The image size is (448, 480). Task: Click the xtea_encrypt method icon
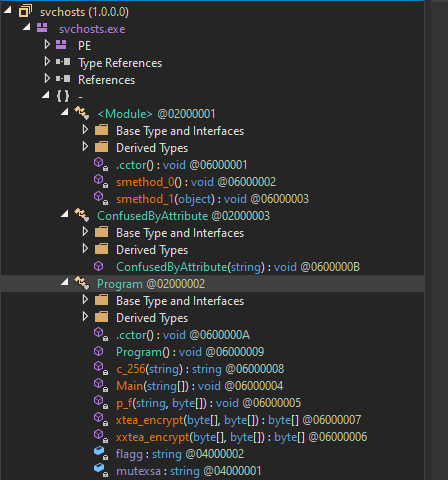pyautogui.click(x=101, y=419)
